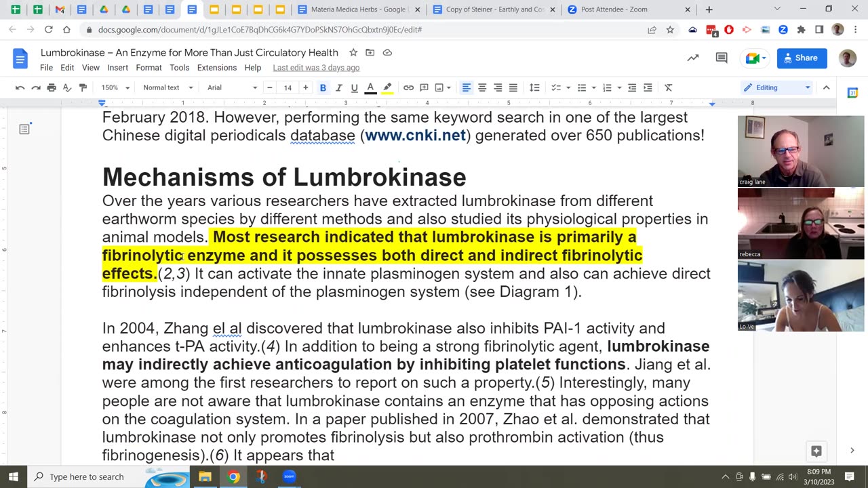This screenshot has width=868, height=488.
Task: Open the Normal text style dropdown
Action: [167, 87]
